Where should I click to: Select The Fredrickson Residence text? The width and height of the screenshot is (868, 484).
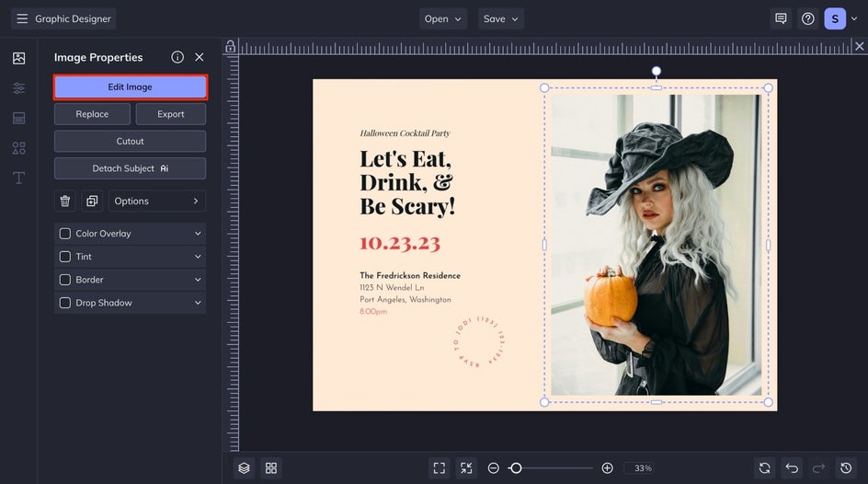410,276
